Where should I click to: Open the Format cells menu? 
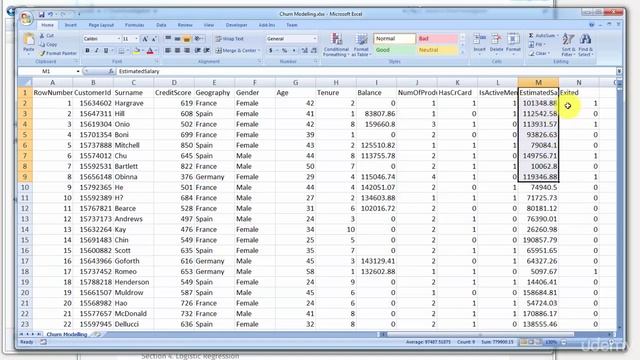pos(513,44)
